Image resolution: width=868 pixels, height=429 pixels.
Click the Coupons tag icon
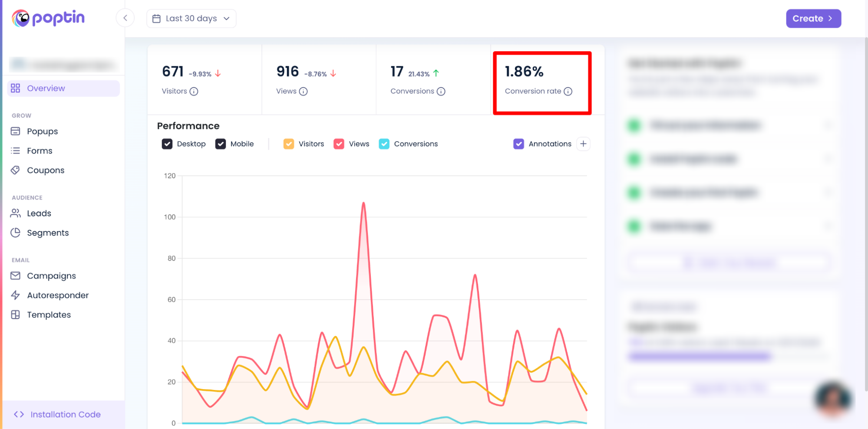[x=16, y=170]
